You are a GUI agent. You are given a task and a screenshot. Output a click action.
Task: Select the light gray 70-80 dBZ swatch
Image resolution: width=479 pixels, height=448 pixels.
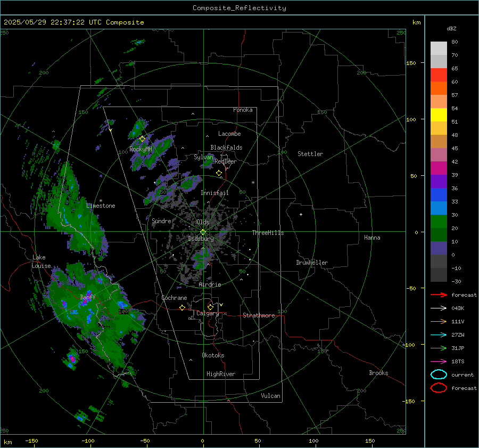[439, 48]
